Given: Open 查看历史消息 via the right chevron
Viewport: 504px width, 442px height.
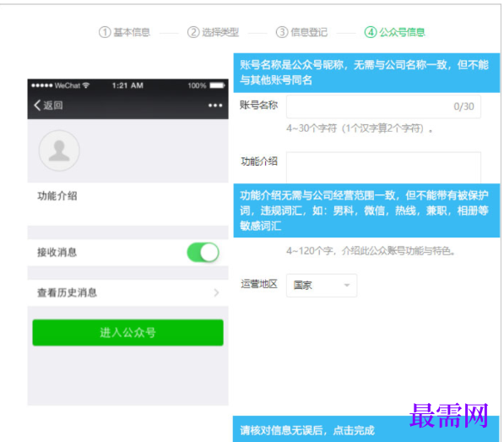Looking at the screenshot, I should click(x=216, y=292).
